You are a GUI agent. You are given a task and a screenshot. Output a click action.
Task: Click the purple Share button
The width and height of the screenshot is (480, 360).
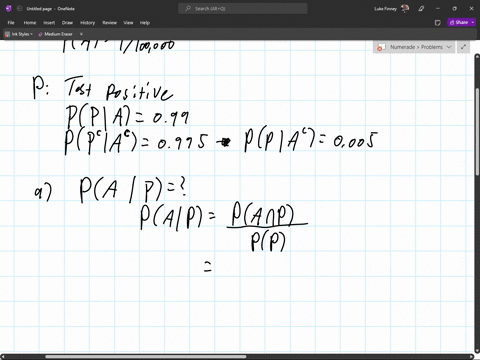459,22
